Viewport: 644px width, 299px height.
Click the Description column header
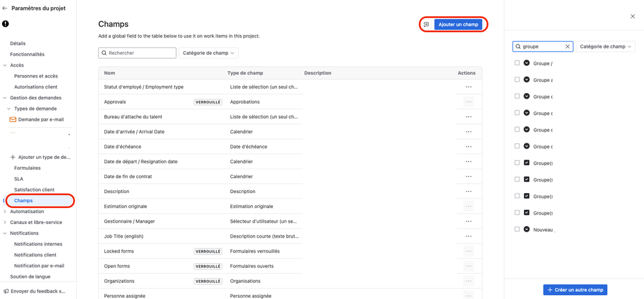(x=317, y=73)
